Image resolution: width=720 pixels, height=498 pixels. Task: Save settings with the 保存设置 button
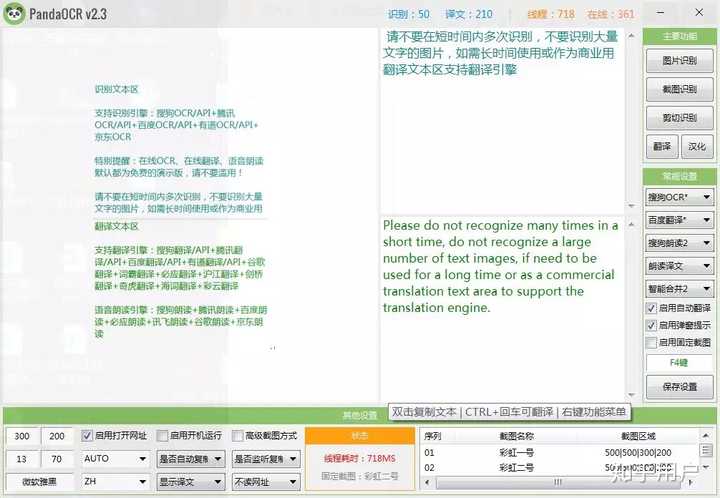[x=680, y=387]
